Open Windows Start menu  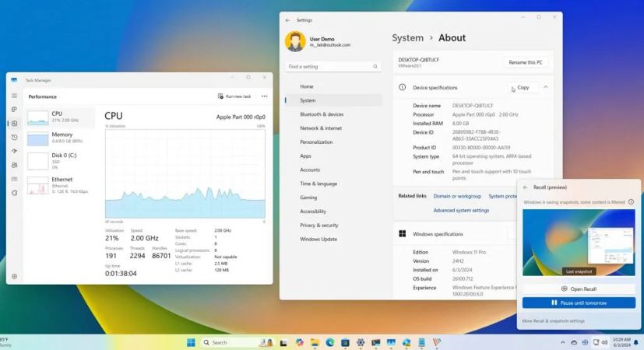click(191, 343)
